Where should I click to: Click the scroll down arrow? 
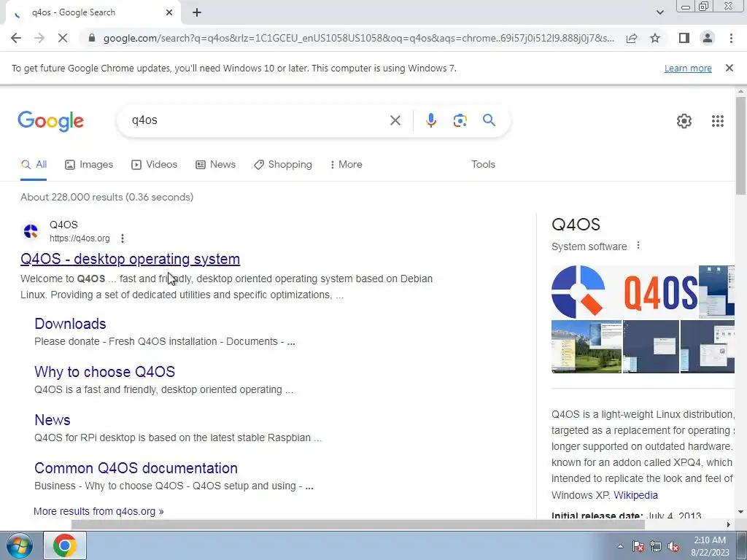click(x=740, y=512)
